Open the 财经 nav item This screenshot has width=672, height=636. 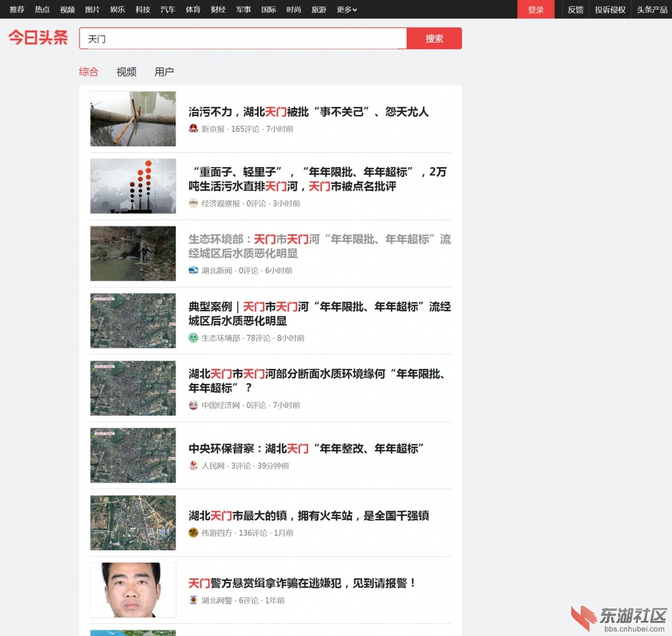[218, 10]
